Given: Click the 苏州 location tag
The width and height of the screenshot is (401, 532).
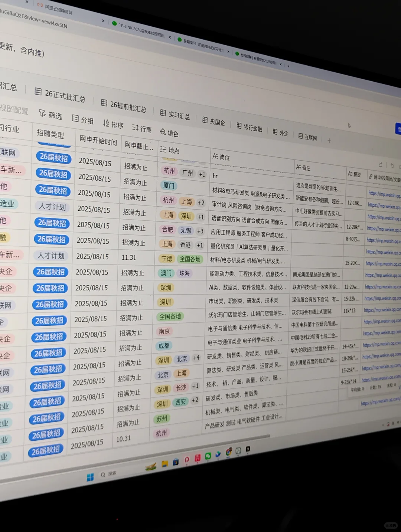Looking at the screenshot, I should pos(162,418).
